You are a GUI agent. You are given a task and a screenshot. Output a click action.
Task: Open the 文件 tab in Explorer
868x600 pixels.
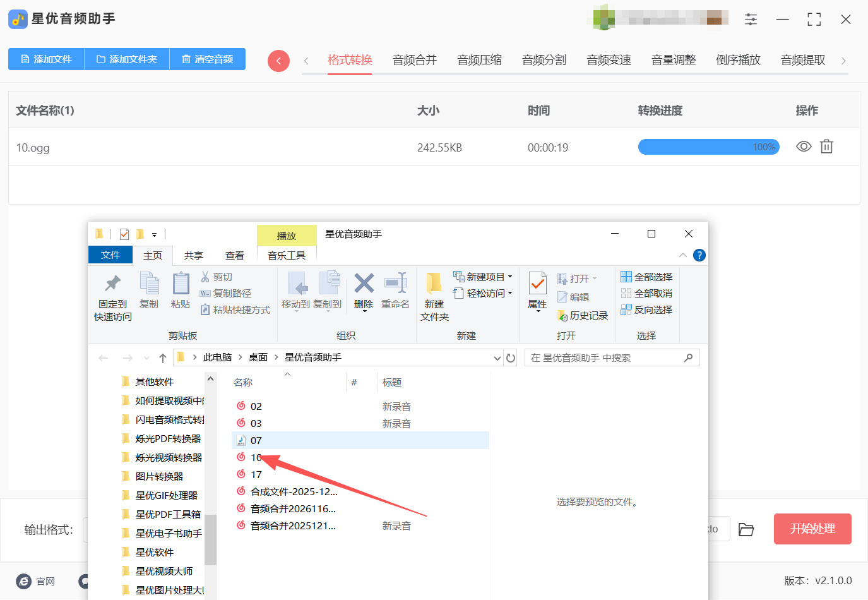(110, 255)
